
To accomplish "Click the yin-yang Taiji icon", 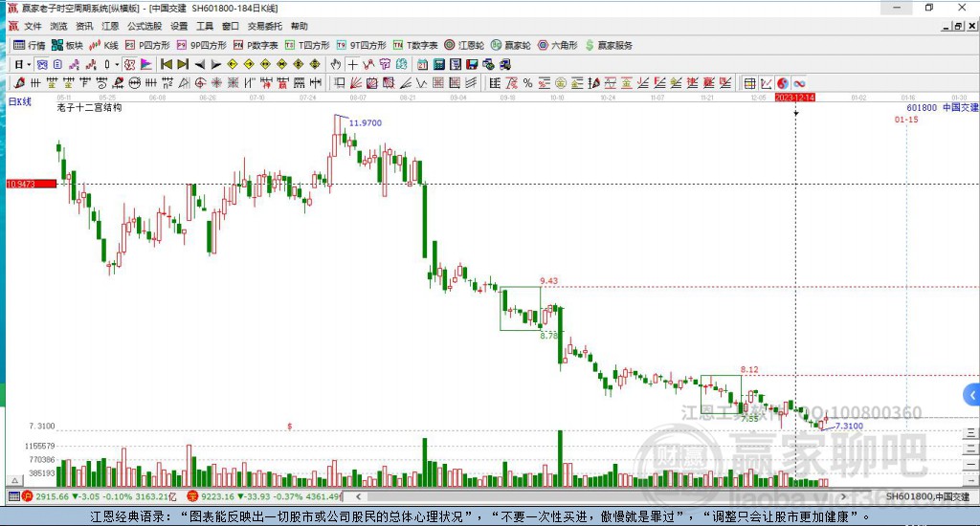I will point(782,83).
